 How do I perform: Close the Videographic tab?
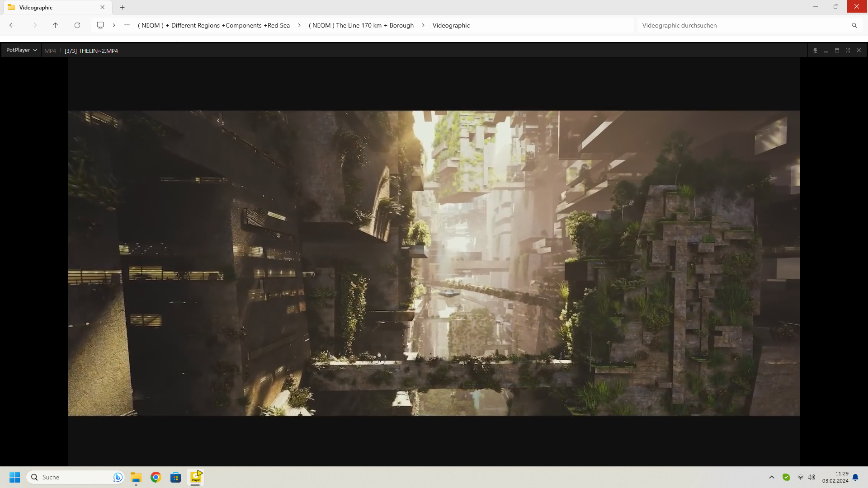point(103,7)
